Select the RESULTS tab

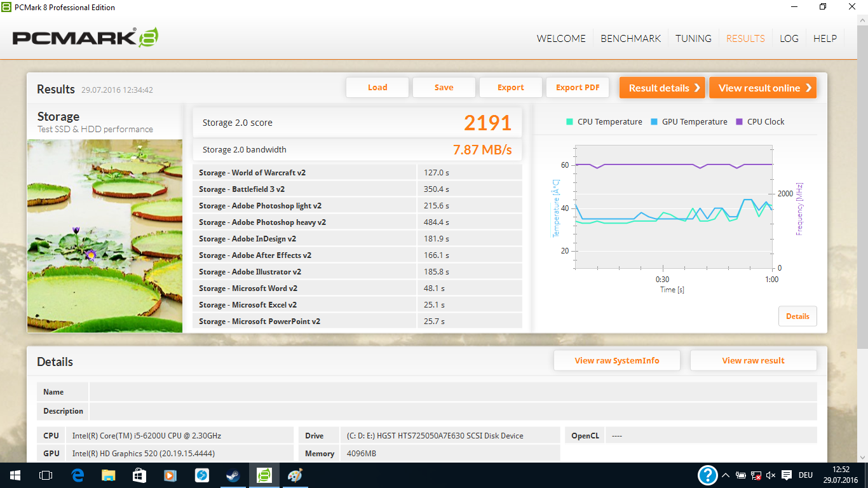point(745,38)
